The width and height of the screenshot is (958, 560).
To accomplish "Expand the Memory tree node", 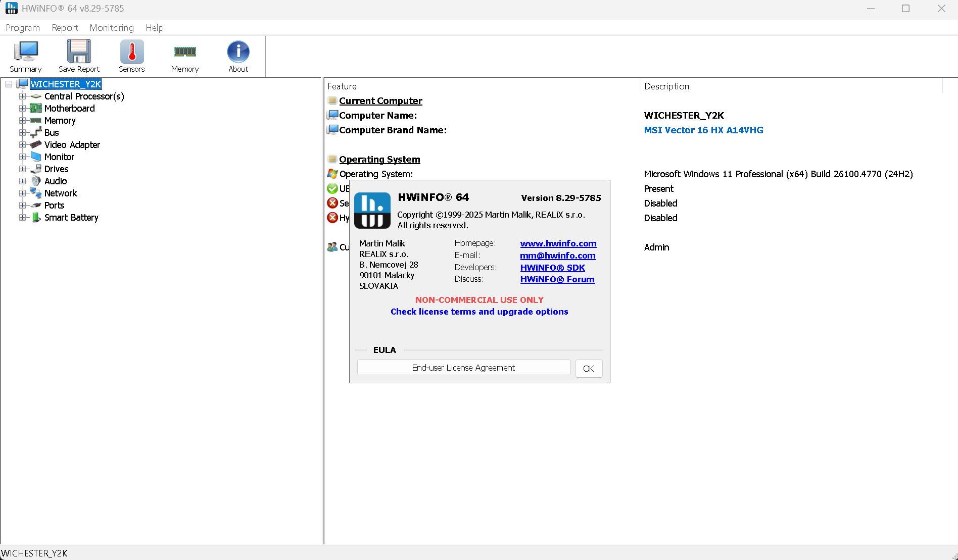I will (x=22, y=120).
